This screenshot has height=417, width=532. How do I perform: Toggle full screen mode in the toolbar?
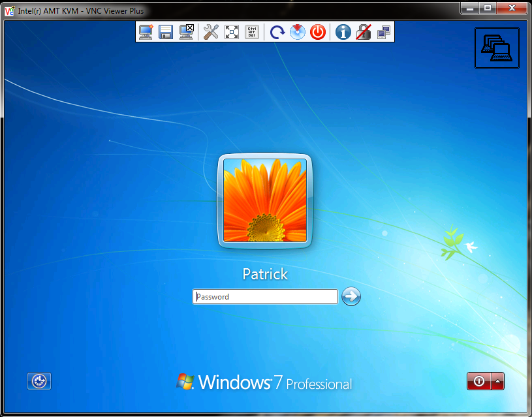(231, 32)
